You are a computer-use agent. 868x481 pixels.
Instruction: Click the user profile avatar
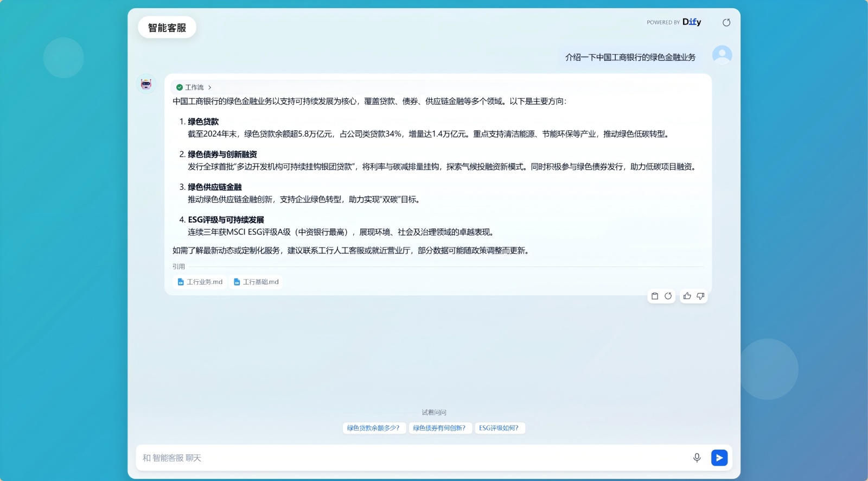tap(722, 55)
